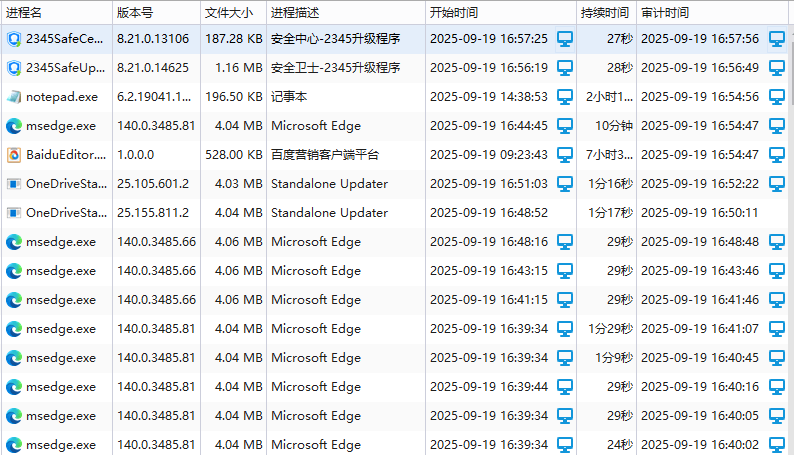Open monitor icon beside audit time 16:40:16
Image resolution: width=794 pixels, height=455 pixels.
[x=777, y=387]
